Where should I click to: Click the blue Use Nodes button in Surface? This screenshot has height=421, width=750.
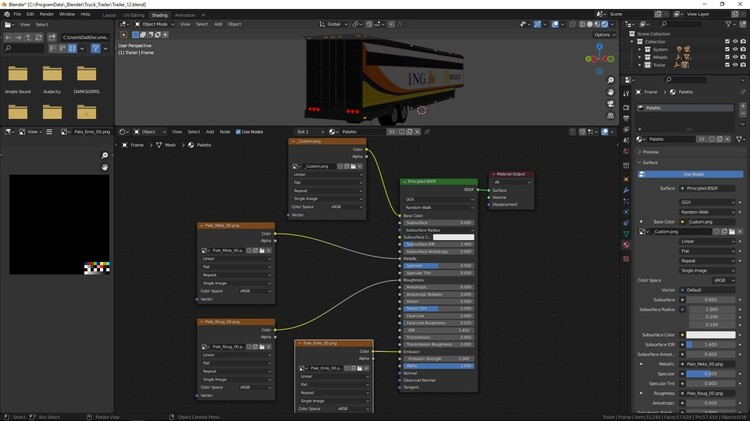(x=693, y=174)
